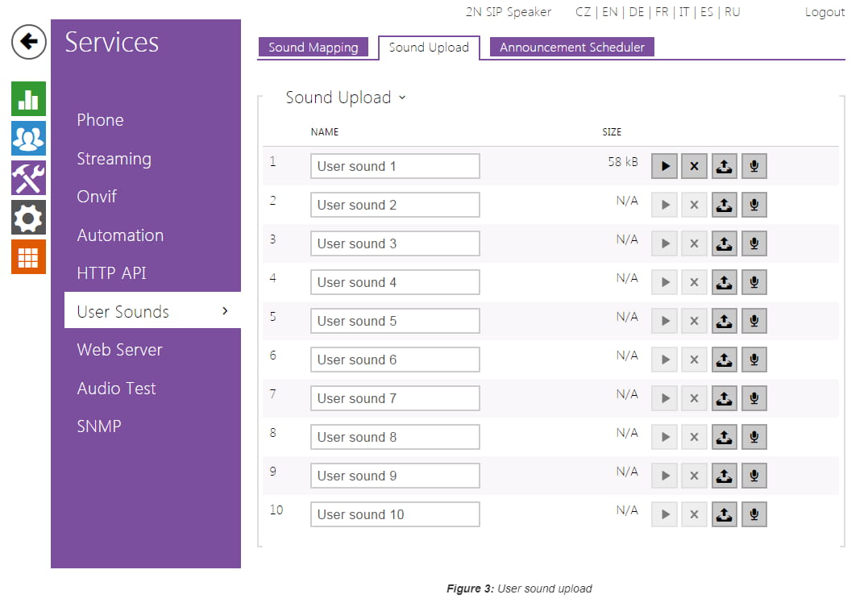868x603 pixels.
Task: Open the blue Directory users icon
Action: pyautogui.click(x=28, y=139)
